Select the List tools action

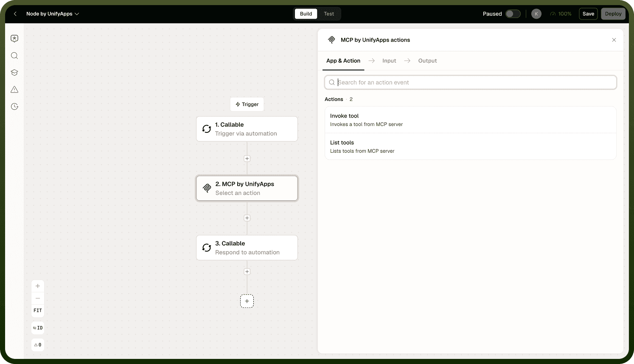[471, 147]
